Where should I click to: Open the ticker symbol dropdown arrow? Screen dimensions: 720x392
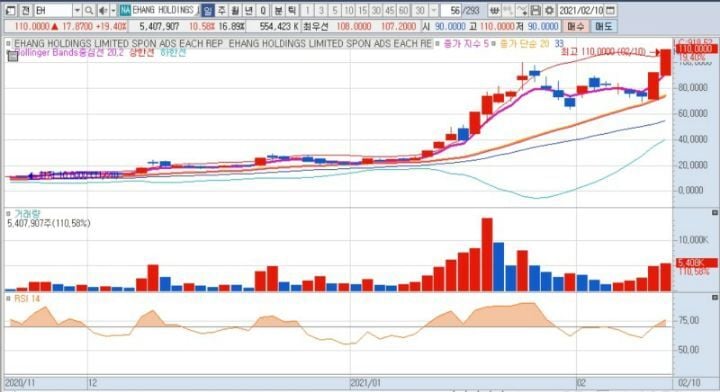coord(77,10)
